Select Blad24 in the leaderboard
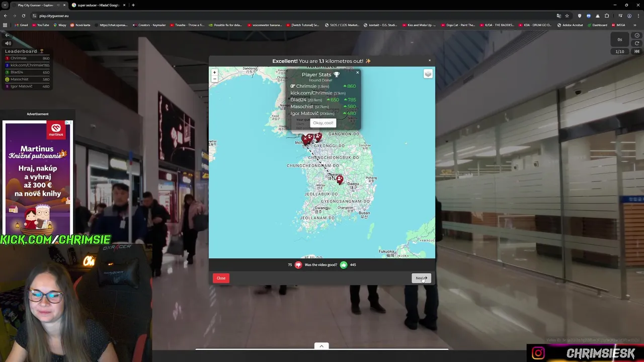The height and width of the screenshot is (362, 644). [x=28, y=72]
